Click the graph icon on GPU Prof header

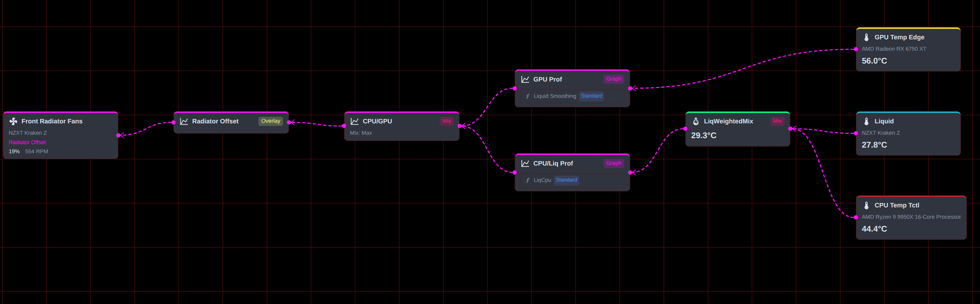(525, 79)
